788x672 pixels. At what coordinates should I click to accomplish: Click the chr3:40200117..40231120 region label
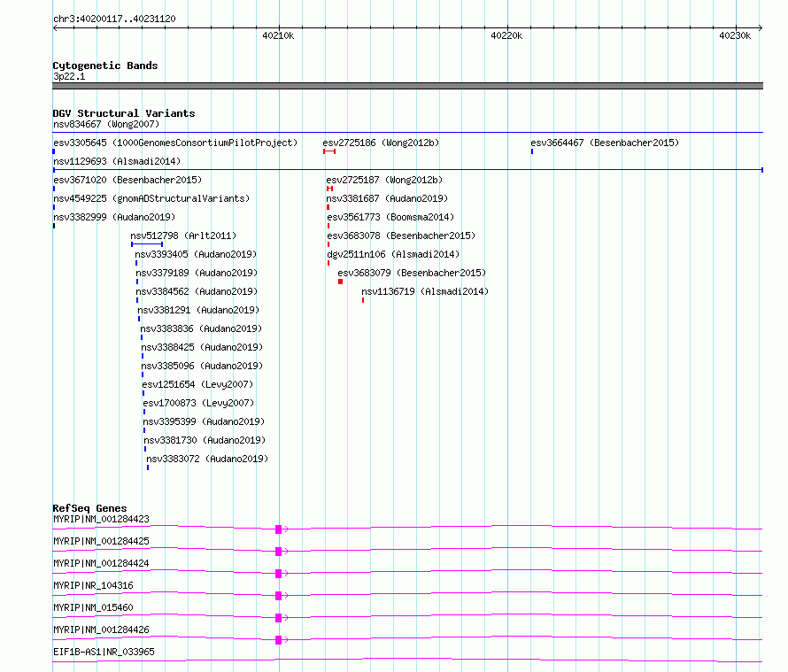click(x=114, y=19)
